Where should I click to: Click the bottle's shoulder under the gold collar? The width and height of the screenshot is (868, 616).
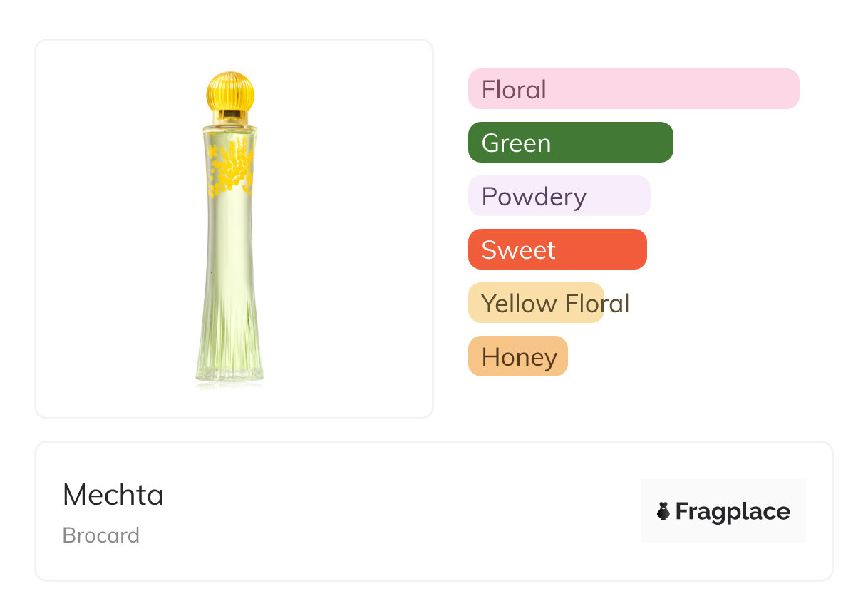click(229, 132)
